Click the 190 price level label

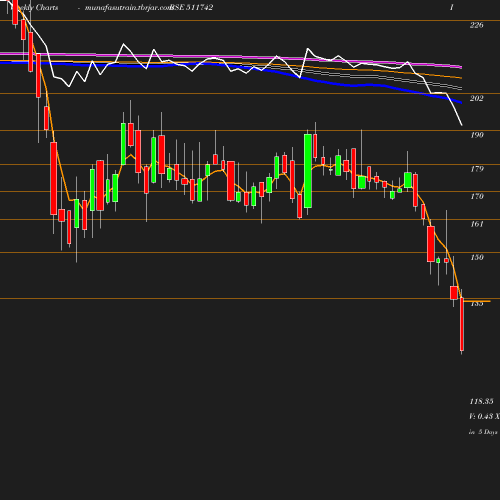pos(477,135)
